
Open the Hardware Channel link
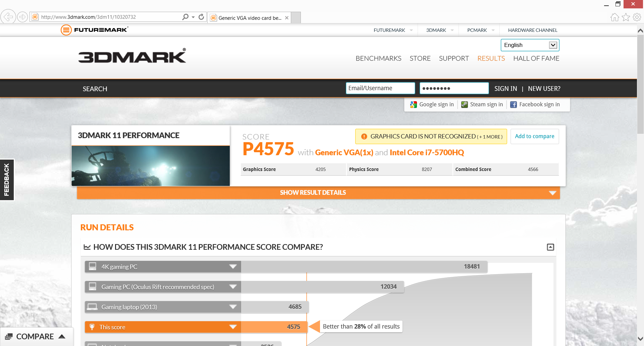click(533, 30)
